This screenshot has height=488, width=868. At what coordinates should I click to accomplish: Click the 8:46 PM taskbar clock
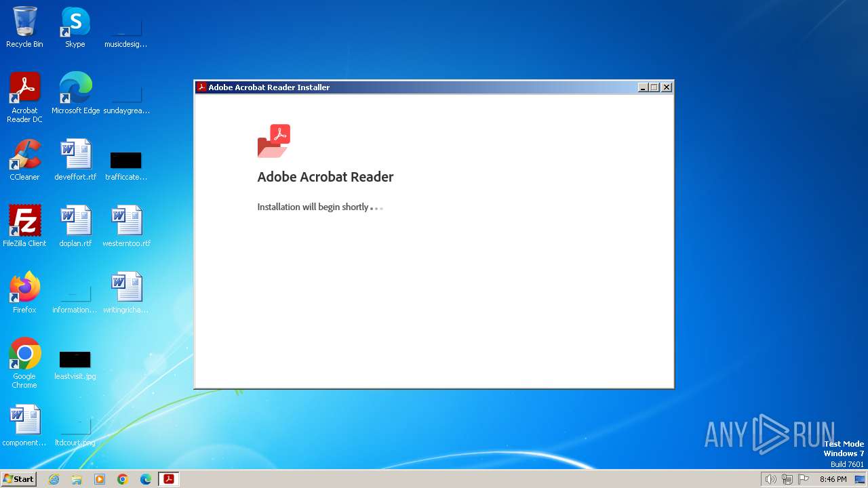(x=833, y=479)
